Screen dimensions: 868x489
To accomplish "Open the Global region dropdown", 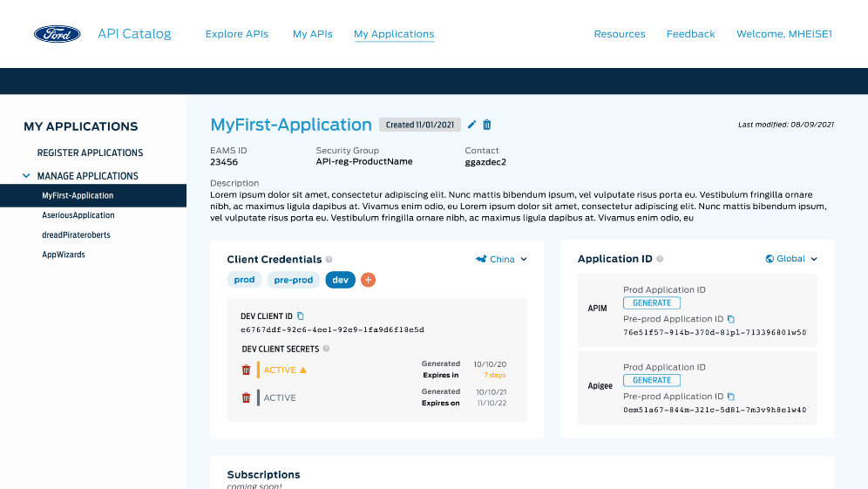I will pyautogui.click(x=791, y=259).
